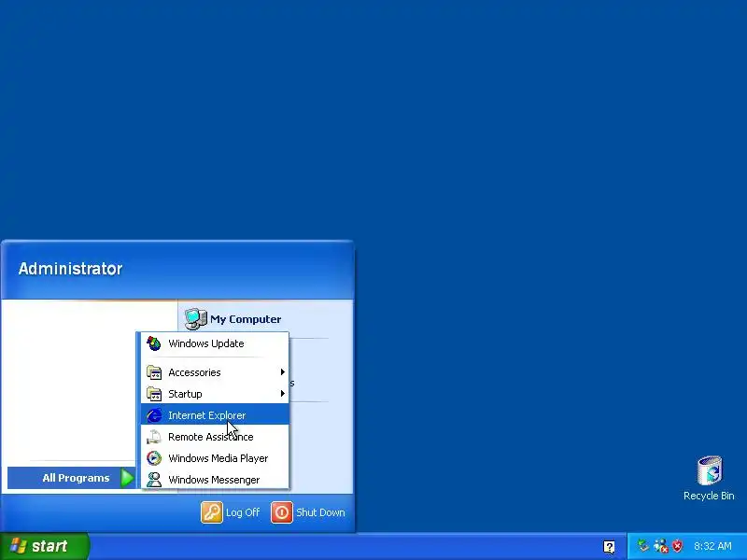This screenshot has width=747, height=560.
Task: Expand the Accessories submenu arrow
Action: (283, 371)
